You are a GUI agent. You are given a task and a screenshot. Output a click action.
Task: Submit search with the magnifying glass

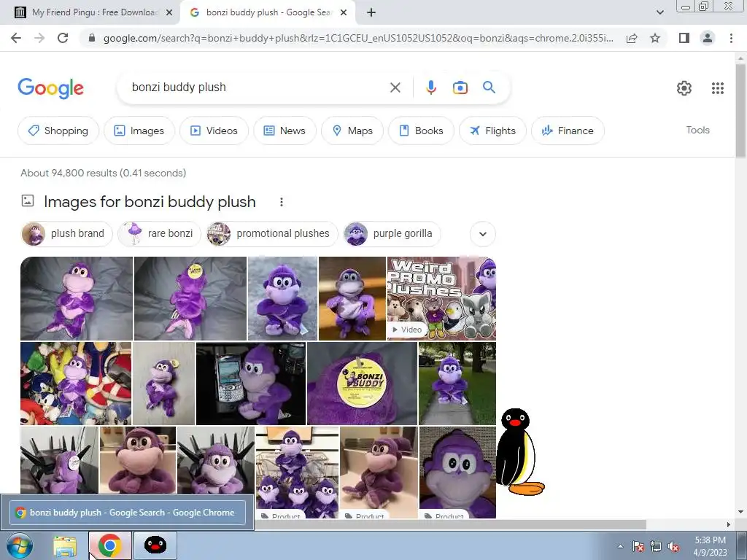[x=489, y=87]
